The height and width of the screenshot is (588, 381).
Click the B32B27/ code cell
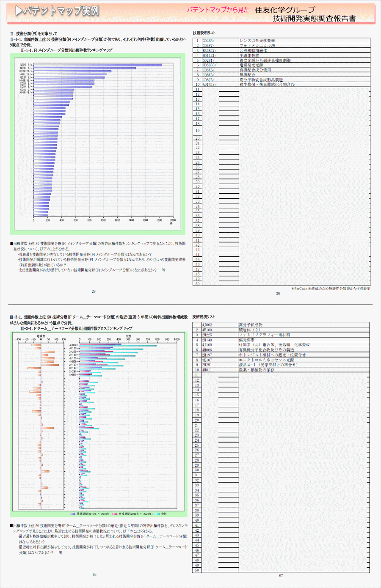click(x=220, y=50)
